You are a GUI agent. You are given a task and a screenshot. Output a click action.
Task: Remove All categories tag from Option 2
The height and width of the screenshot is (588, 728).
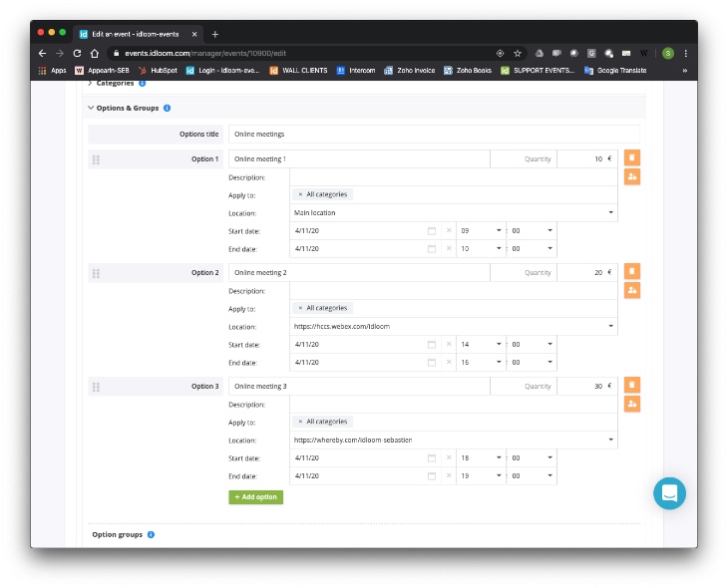click(x=300, y=308)
